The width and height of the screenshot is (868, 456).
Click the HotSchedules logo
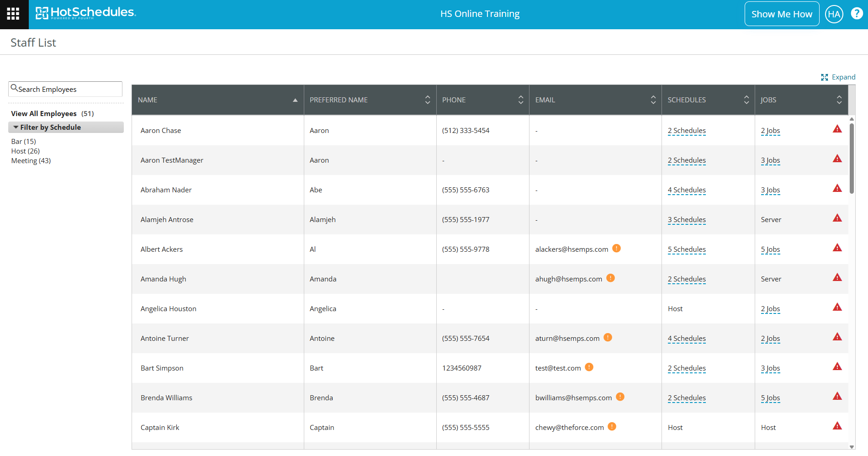coord(86,13)
